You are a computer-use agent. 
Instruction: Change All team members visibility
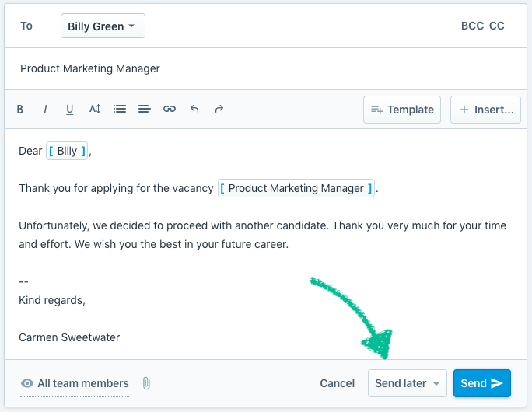(x=75, y=383)
